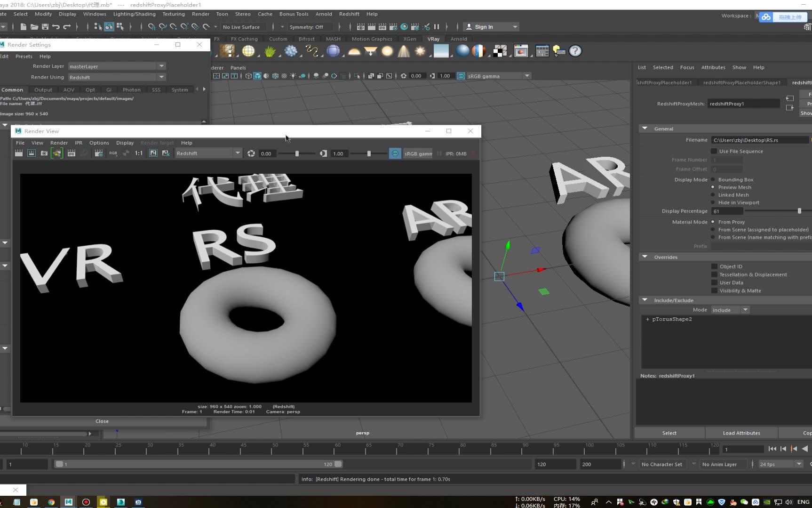Click the save scene disk icon
This screenshot has height=508, width=812.
tap(45, 27)
